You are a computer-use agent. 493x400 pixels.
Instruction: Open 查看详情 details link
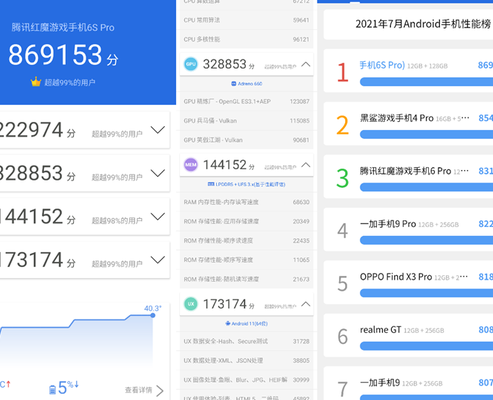pyautogui.click(x=138, y=390)
